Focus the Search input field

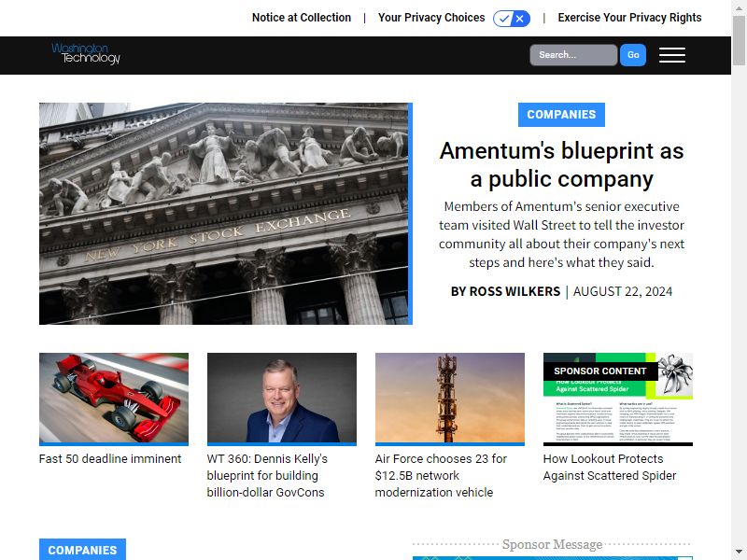(x=573, y=55)
